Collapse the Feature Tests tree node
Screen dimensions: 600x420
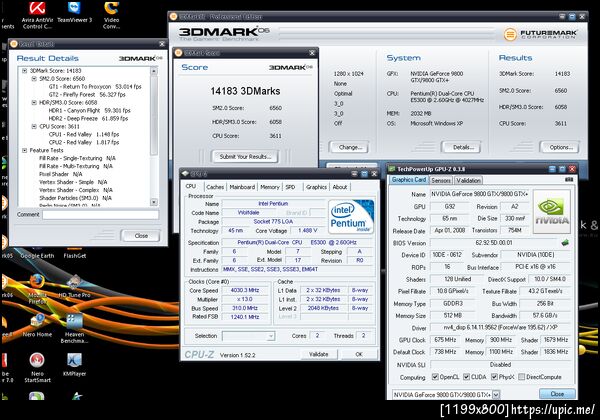coord(24,150)
